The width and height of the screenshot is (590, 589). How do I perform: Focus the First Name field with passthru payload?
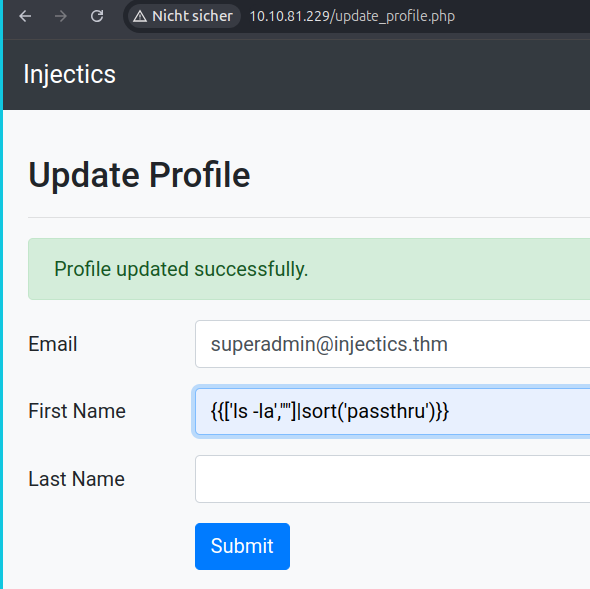(392, 411)
